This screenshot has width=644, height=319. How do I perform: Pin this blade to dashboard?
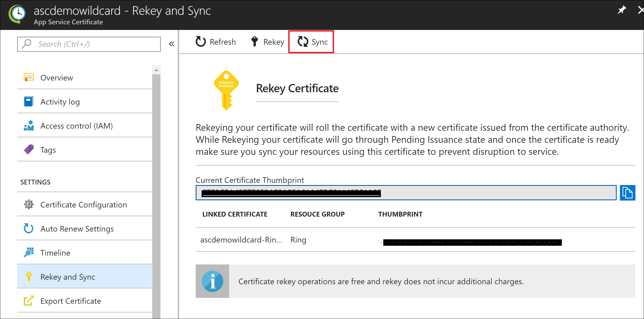[x=622, y=10]
